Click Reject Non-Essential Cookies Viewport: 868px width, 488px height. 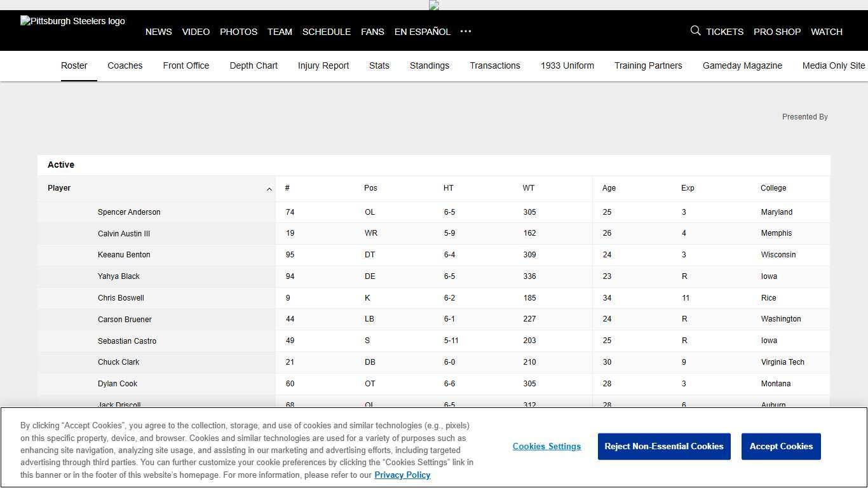664,446
